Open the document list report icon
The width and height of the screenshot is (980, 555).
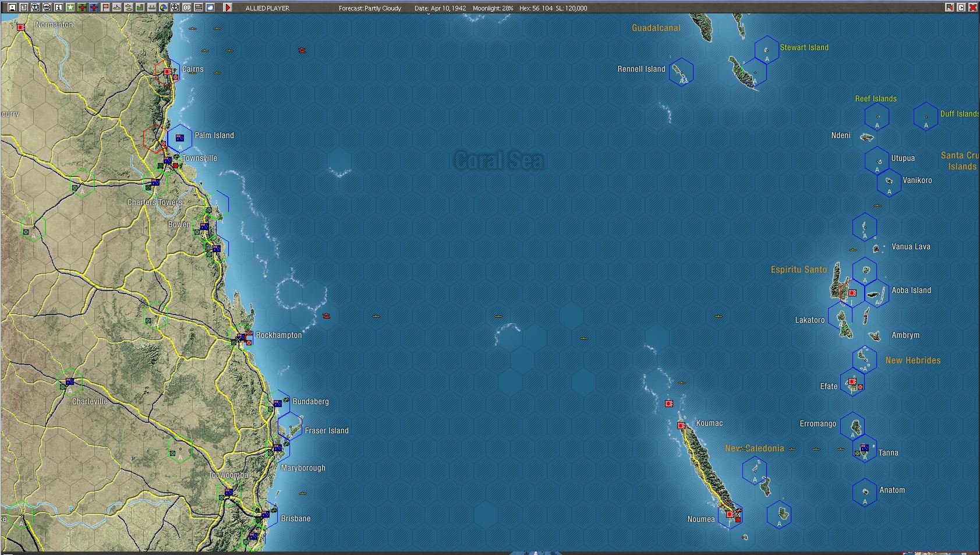(24, 8)
